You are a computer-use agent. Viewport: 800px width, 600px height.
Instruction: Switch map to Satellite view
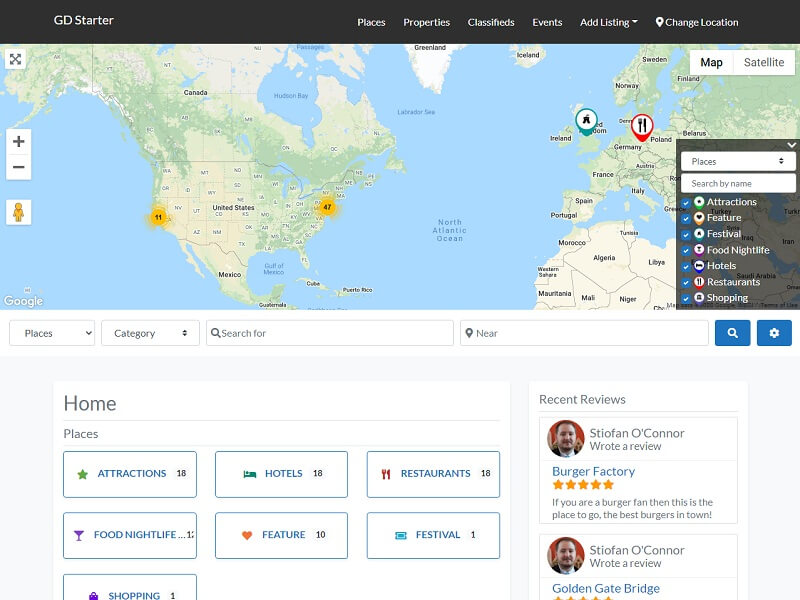[763, 62]
